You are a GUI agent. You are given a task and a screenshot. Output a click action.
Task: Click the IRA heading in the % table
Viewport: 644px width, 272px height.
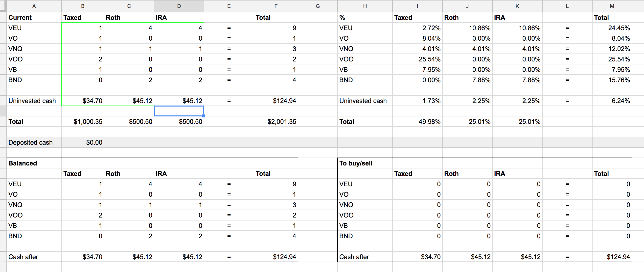pyautogui.click(x=500, y=18)
